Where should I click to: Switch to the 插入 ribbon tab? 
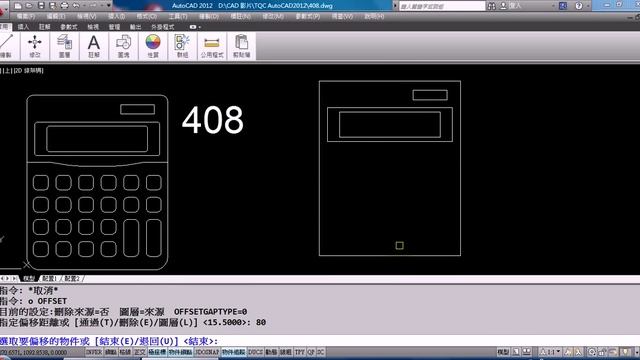[x=23, y=27]
